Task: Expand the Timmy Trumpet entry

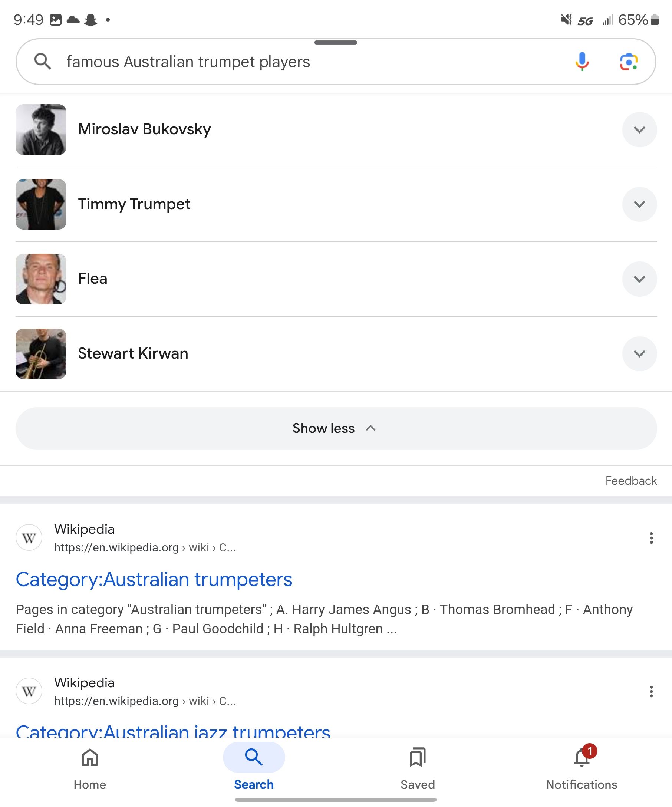Action: 639,204
